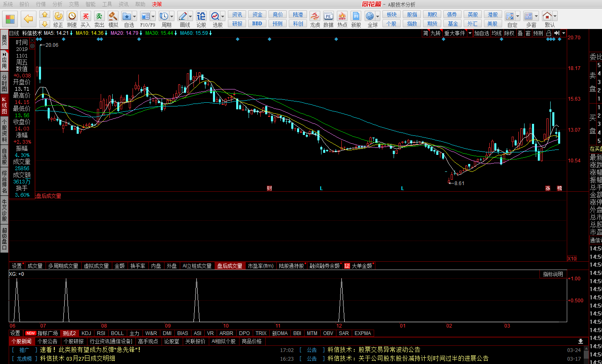The width and height of the screenshot is (602, 364).
Task: Toggle the 简 simple mode button
Action: 426,33
